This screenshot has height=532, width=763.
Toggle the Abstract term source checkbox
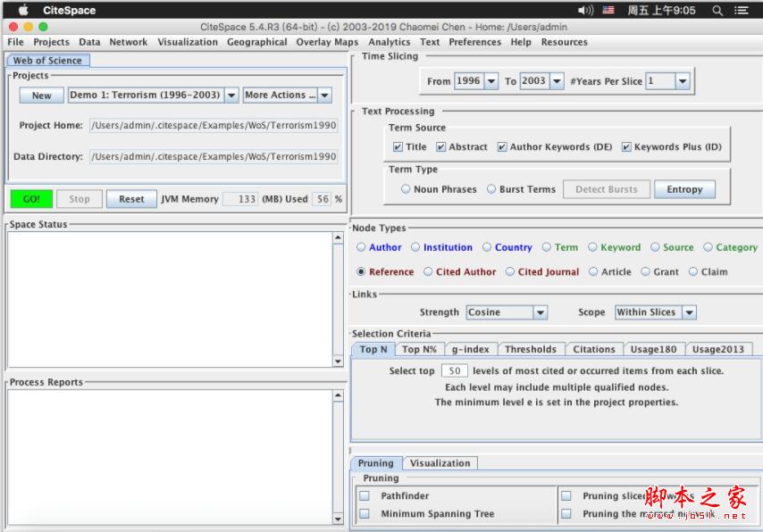tap(440, 147)
